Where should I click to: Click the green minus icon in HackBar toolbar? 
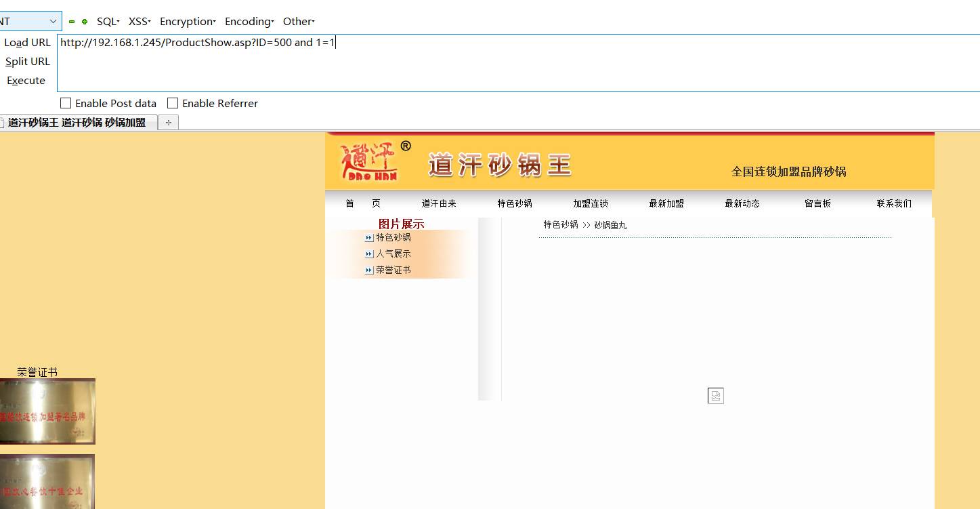point(72,22)
